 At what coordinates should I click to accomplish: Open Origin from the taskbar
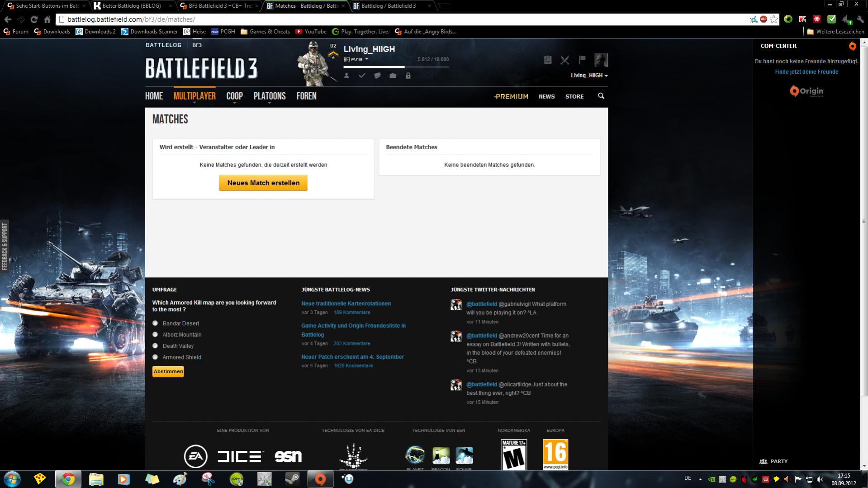point(320,479)
